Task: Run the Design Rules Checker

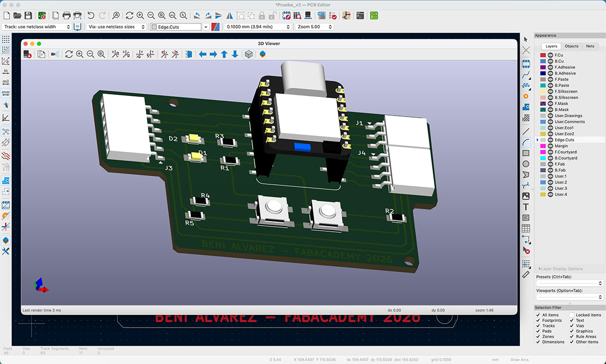Action: (332, 16)
